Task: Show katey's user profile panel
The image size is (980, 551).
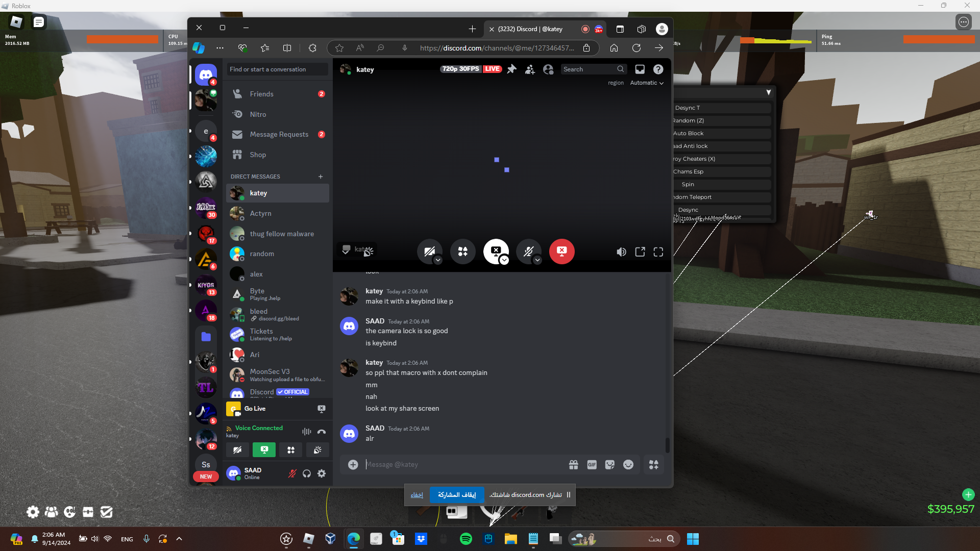Action: click(548, 69)
